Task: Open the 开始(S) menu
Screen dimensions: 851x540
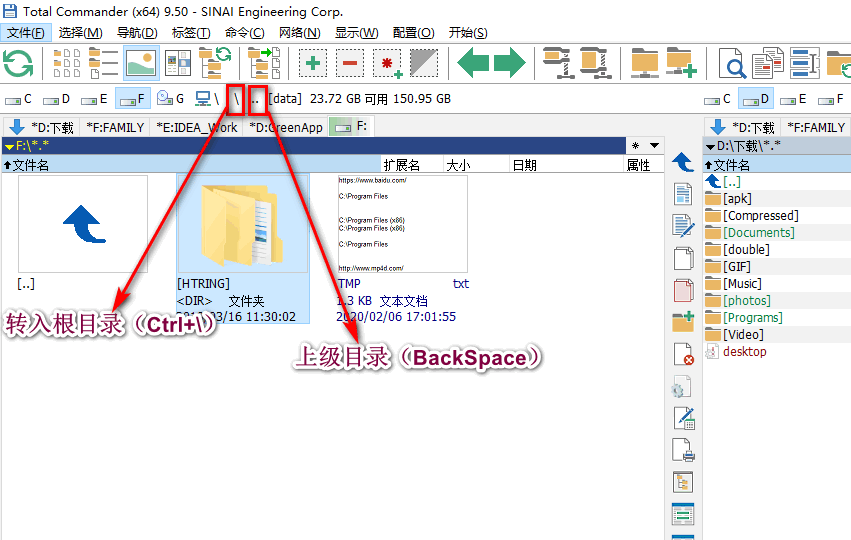Action: coord(468,33)
